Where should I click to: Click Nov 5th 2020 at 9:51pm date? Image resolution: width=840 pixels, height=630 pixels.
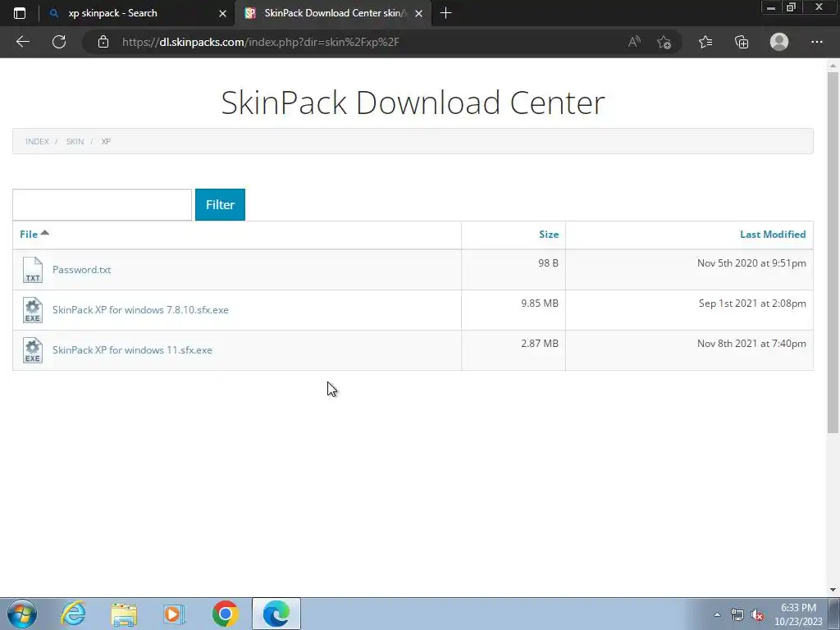(x=751, y=263)
